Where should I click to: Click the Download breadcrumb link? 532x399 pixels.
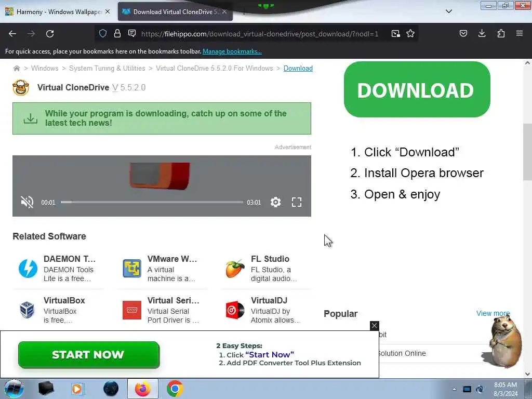pyautogui.click(x=298, y=68)
